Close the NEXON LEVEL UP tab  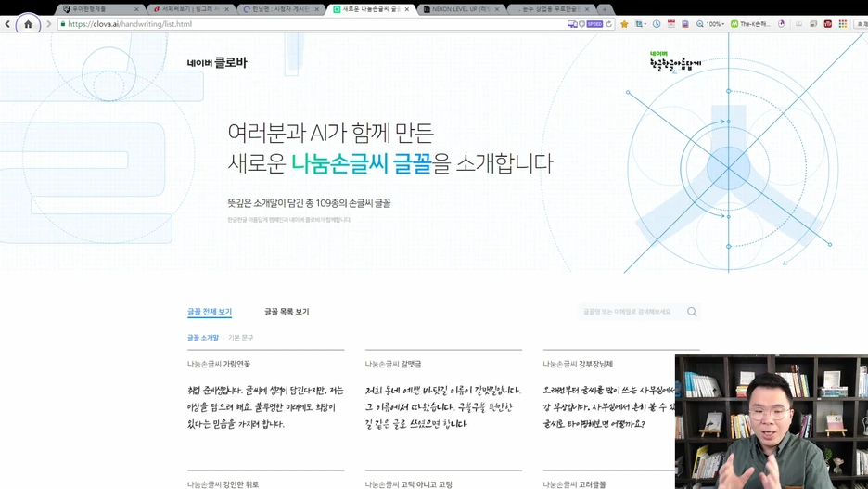coord(496,9)
